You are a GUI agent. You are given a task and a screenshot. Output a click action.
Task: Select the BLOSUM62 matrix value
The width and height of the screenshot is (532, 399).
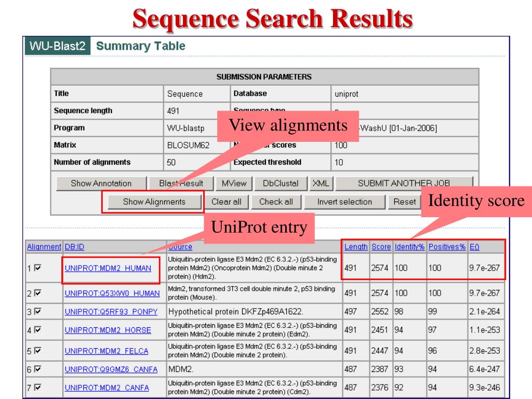click(188, 145)
